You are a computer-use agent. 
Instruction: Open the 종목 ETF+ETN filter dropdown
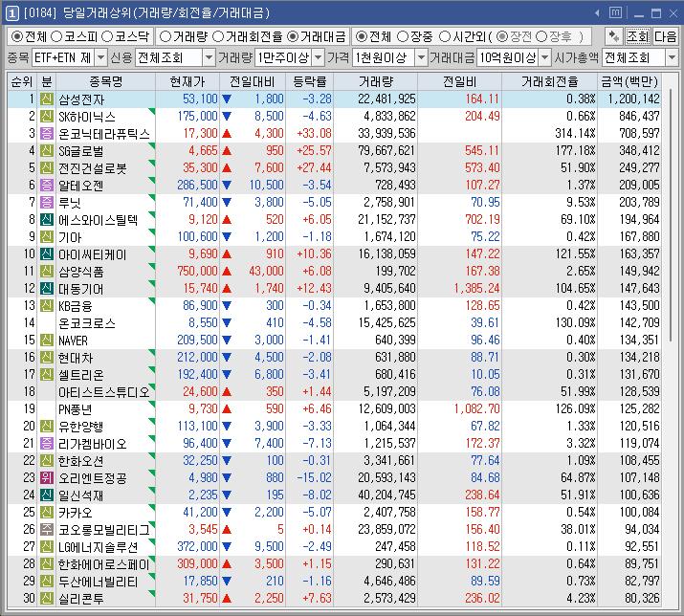(x=100, y=57)
